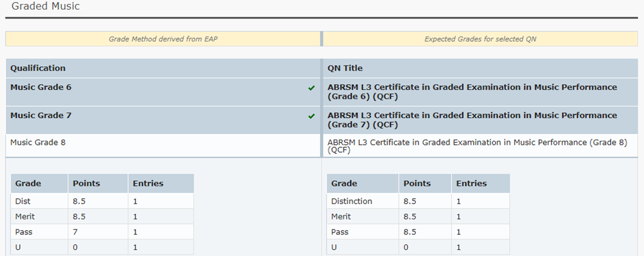Click the green checkmark for Music Grade 6
644x256 pixels.
(311, 88)
